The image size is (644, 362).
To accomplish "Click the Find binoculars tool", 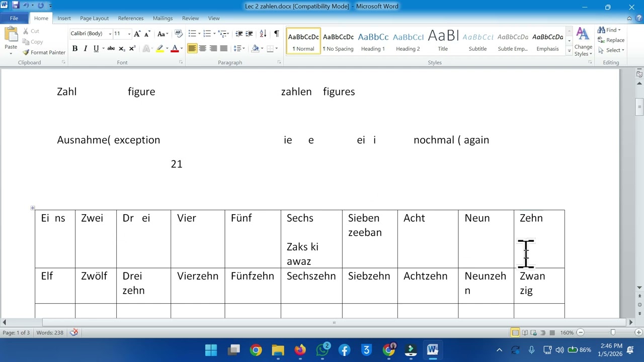I will 609,30.
